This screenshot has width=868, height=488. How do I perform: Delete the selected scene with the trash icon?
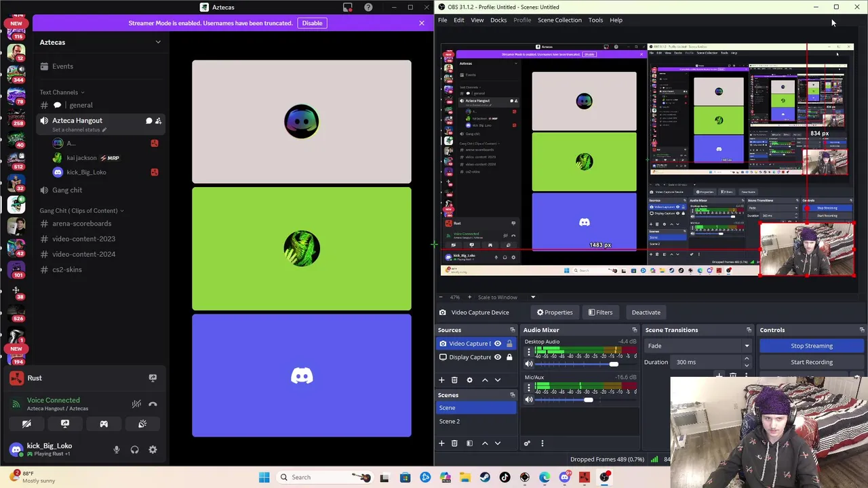coord(454,443)
